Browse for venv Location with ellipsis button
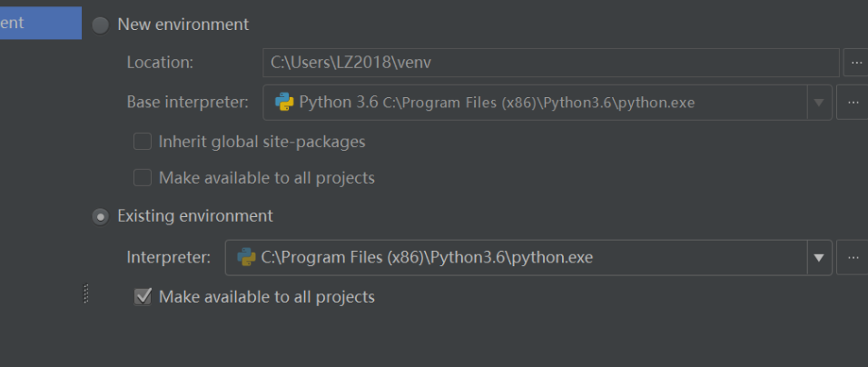The height and width of the screenshot is (367, 868). (854, 63)
